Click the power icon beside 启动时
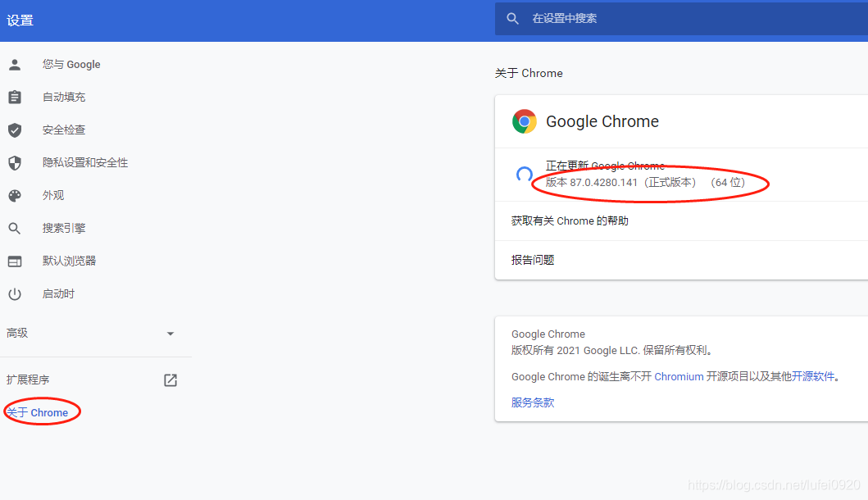 (x=15, y=294)
